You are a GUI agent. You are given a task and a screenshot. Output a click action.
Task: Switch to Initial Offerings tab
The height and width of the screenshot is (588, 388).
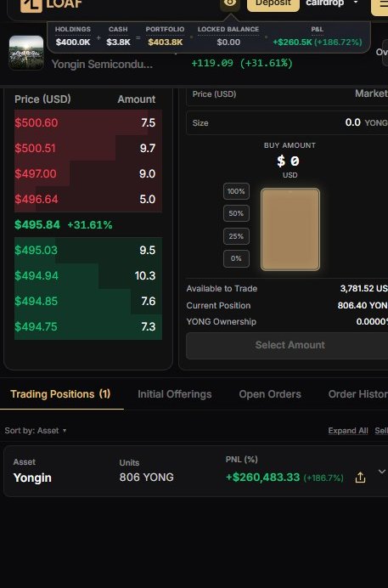click(x=175, y=394)
